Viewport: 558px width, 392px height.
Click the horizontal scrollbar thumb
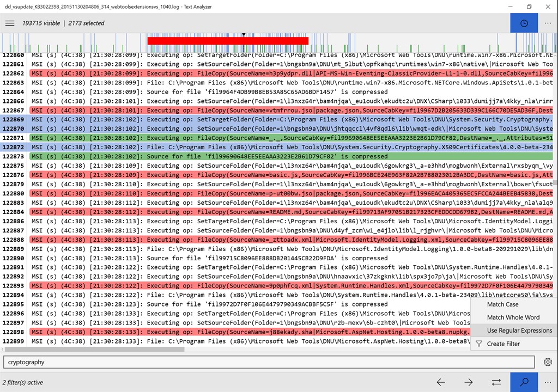[95, 350]
